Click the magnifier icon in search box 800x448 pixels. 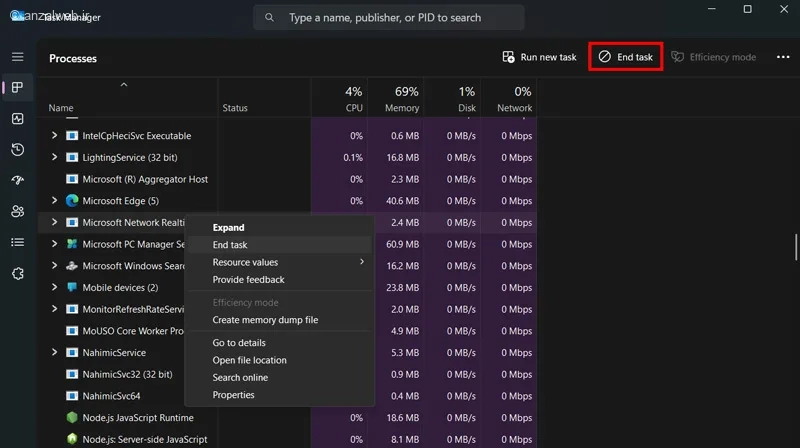(x=269, y=18)
